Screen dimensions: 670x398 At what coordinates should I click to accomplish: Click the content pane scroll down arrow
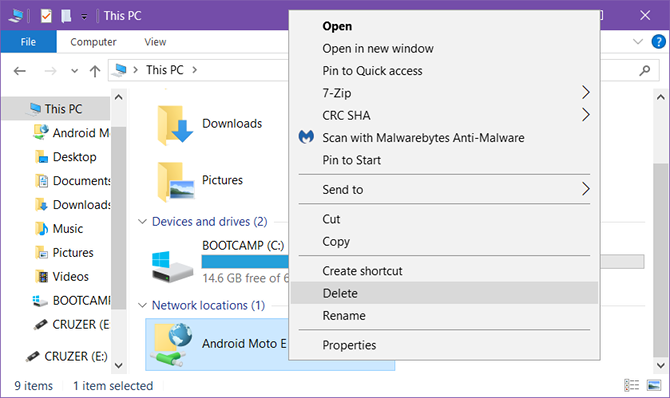pyautogui.click(x=661, y=366)
